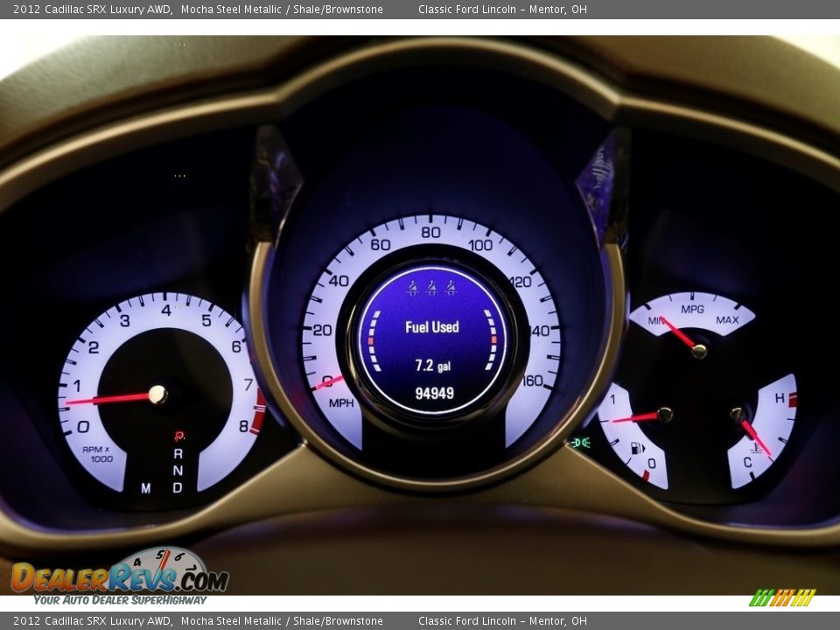Click the top '2012 Cadillac SRX Luxury AWD' title
840x630 pixels.
[x=92, y=10]
